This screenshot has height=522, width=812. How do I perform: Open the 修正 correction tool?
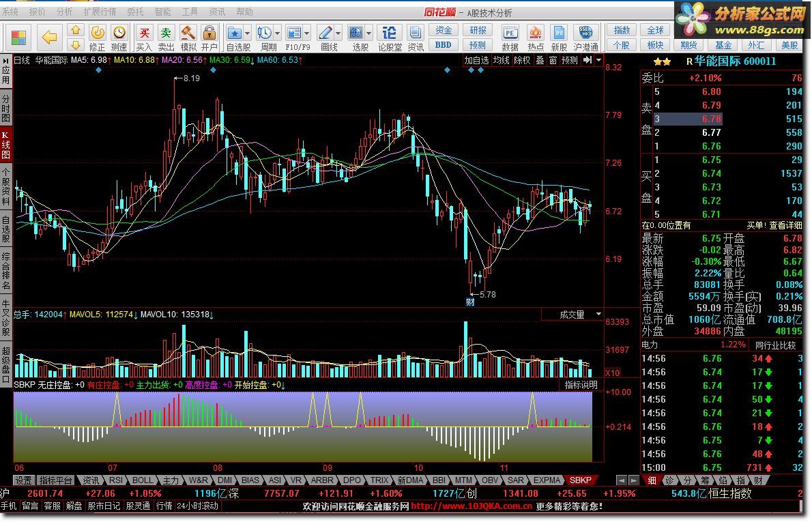tap(97, 38)
